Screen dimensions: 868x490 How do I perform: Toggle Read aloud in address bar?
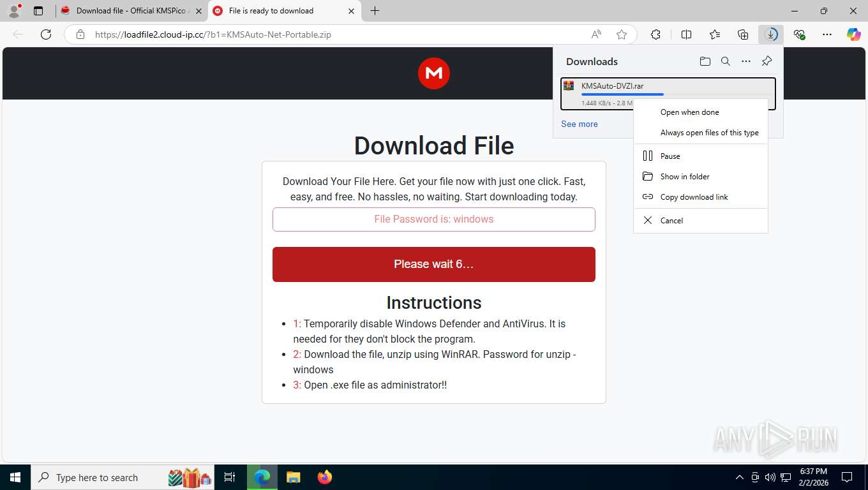[x=596, y=34]
